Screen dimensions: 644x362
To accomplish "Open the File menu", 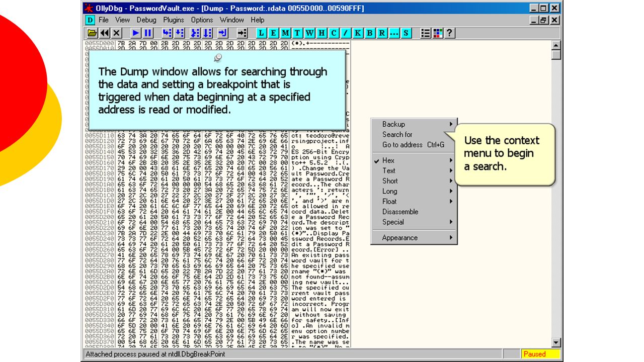I will point(104,20).
